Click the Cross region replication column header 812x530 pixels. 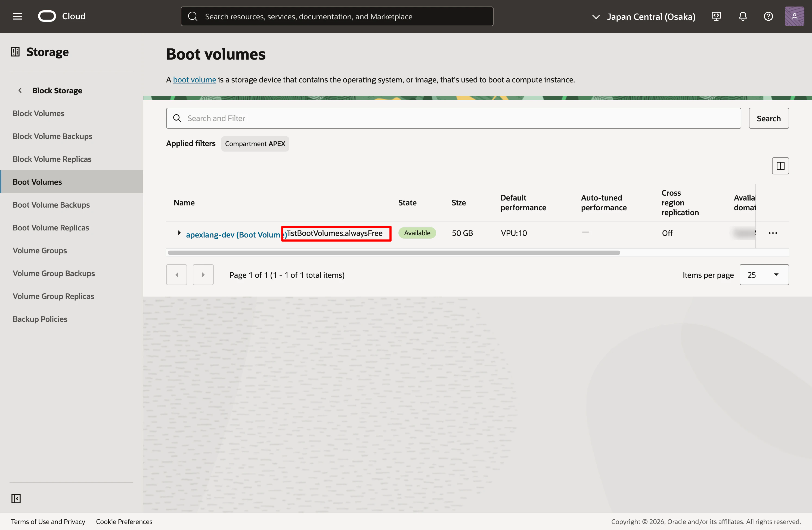click(x=680, y=203)
